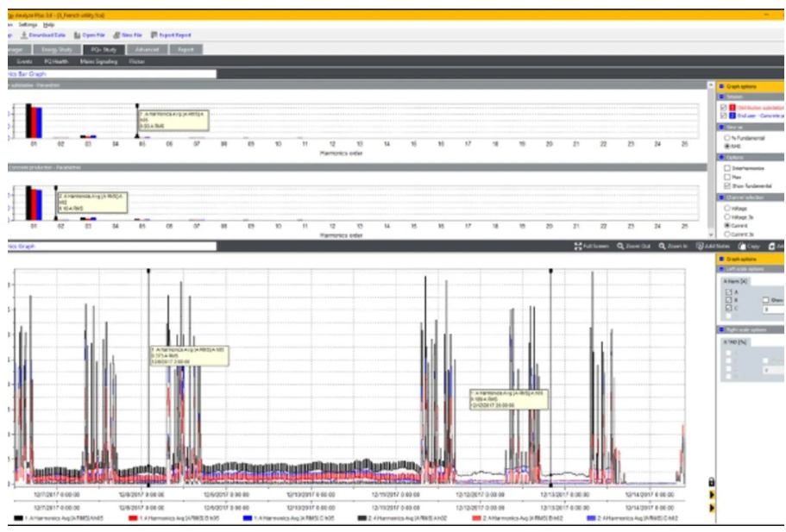786x532 pixels.
Task: Select the Current 3s channel radio button
Action: click(726, 234)
